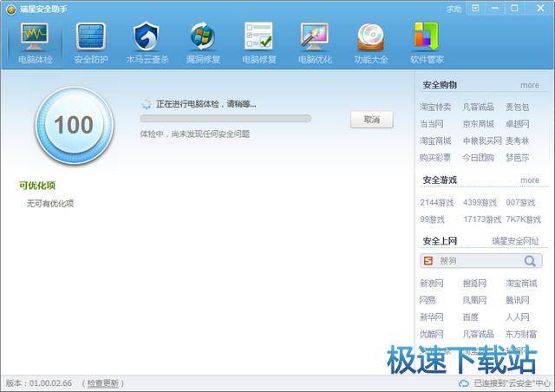Open the 淘宝商城 link under 安全购物

(x=435, y=141)
